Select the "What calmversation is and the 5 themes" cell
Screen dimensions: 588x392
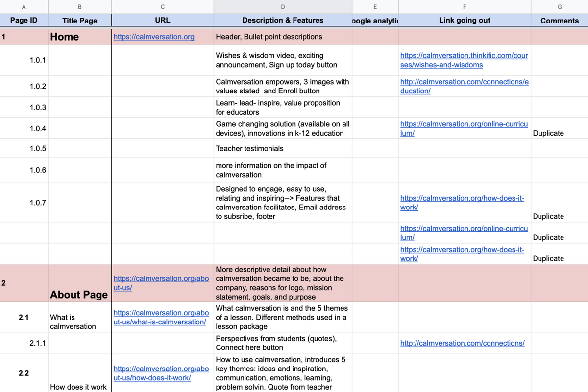tap(283, 317)
